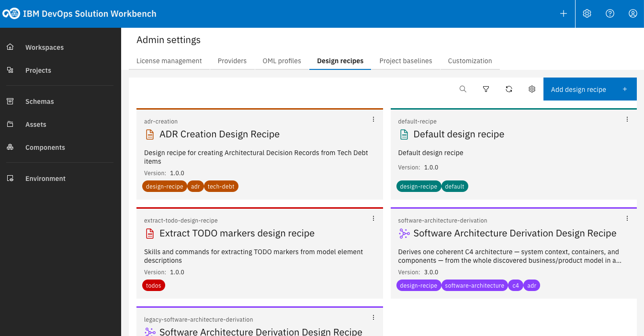This screenshot has width=644, height=336.
Task: Click the teal document icon of Default recipe
Action: tap(404, 134)
